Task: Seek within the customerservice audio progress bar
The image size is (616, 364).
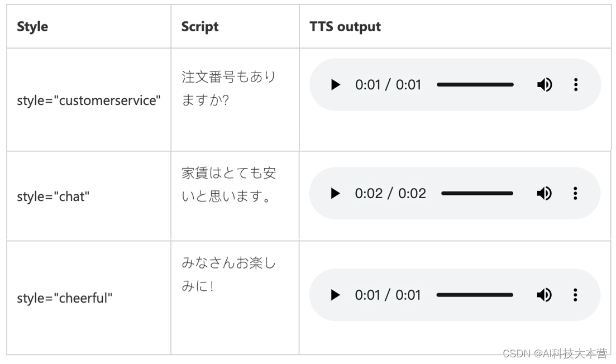Action: (x=475, y=85)
